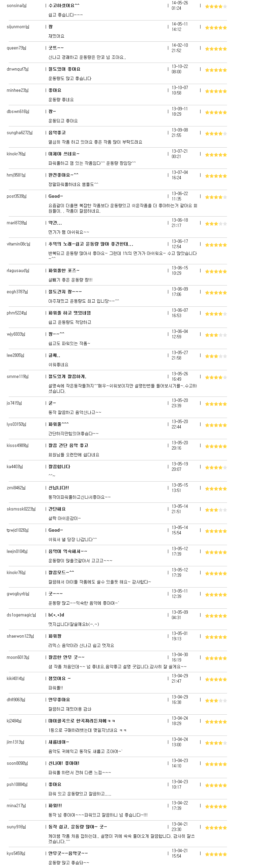
Task: Click the stars beside kys5459's review
Action: pyautogui.click(x=216, y=854)
